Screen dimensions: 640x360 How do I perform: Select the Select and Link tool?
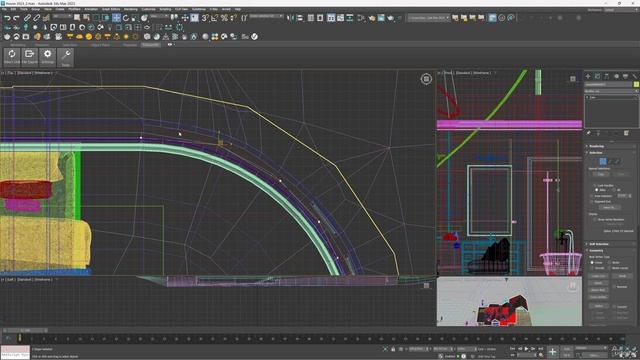[27, 18]
